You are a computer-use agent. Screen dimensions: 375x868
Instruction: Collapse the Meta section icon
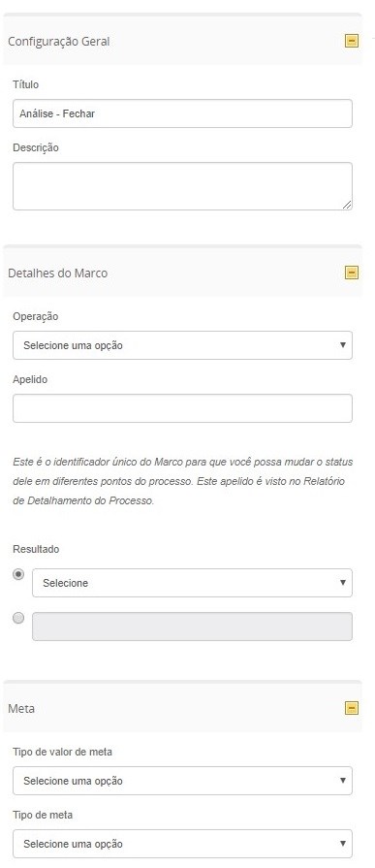(351, 708)
